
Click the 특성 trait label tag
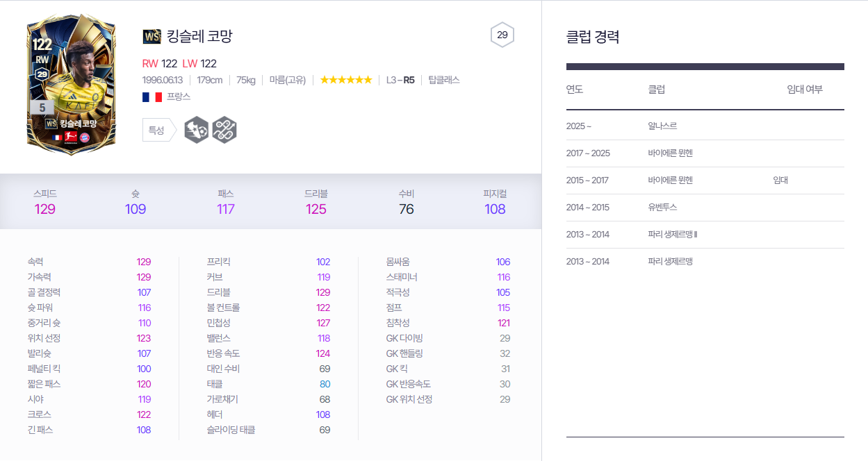[x=159, y=130]
